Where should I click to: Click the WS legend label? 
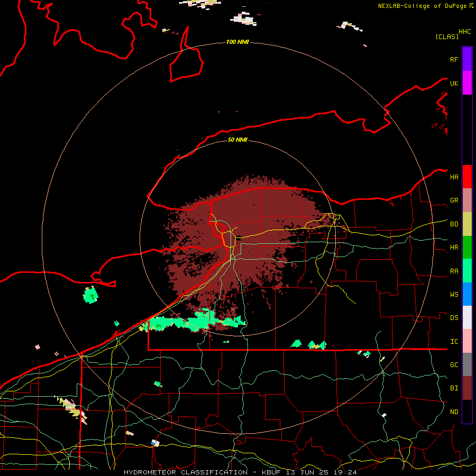pos(454,295)
